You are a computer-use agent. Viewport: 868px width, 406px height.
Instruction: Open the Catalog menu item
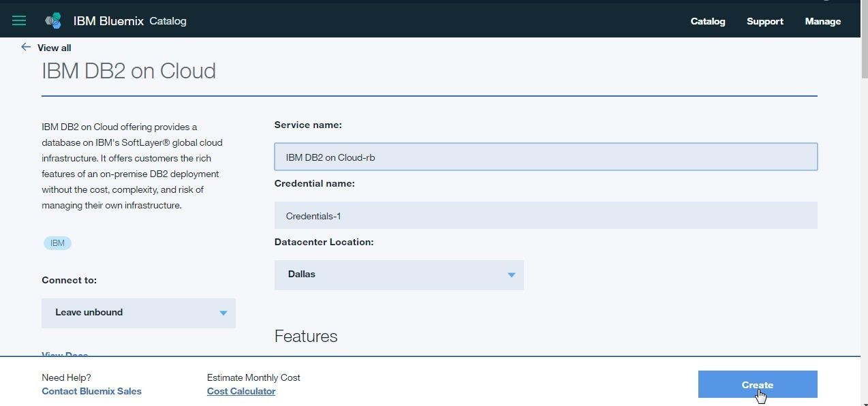pos(708,21)
